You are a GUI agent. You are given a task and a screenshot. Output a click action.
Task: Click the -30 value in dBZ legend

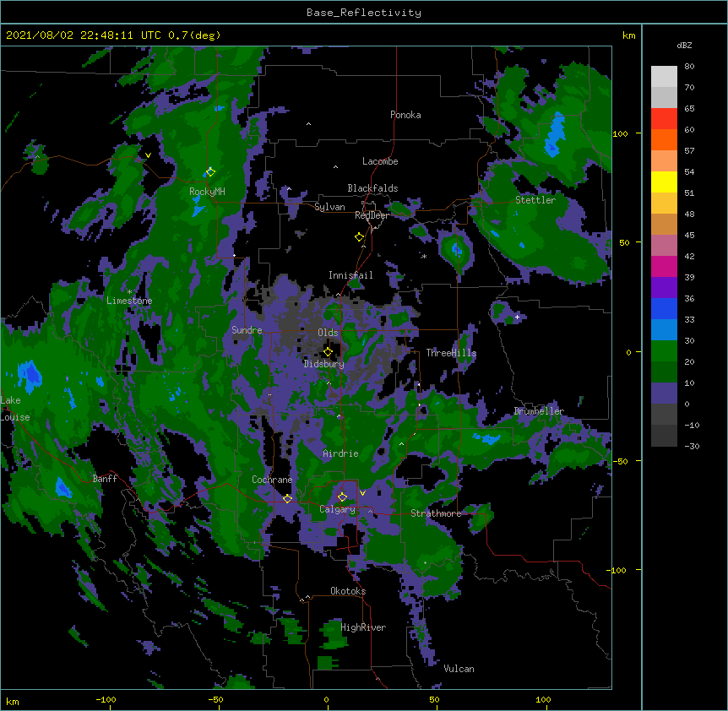pyautogui.click(x=692, y=446)
